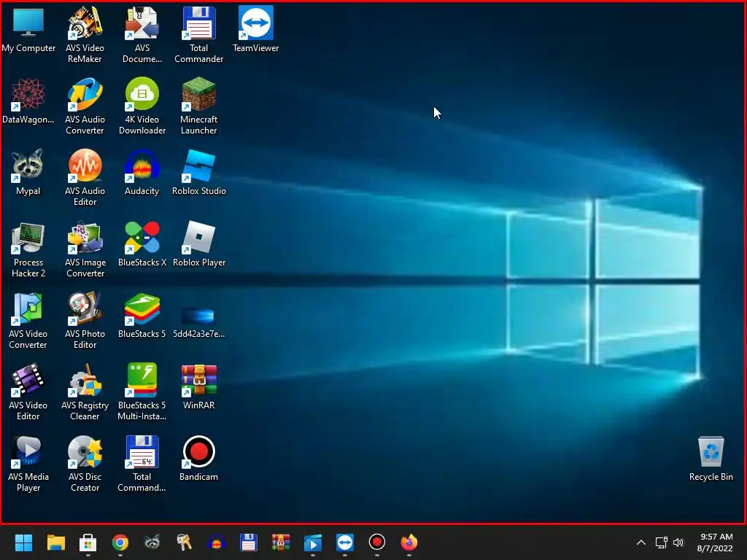This screenshot has height=560, width=747.
Task: Open the clock showing 9:57 AM
Action: [716, 542]
